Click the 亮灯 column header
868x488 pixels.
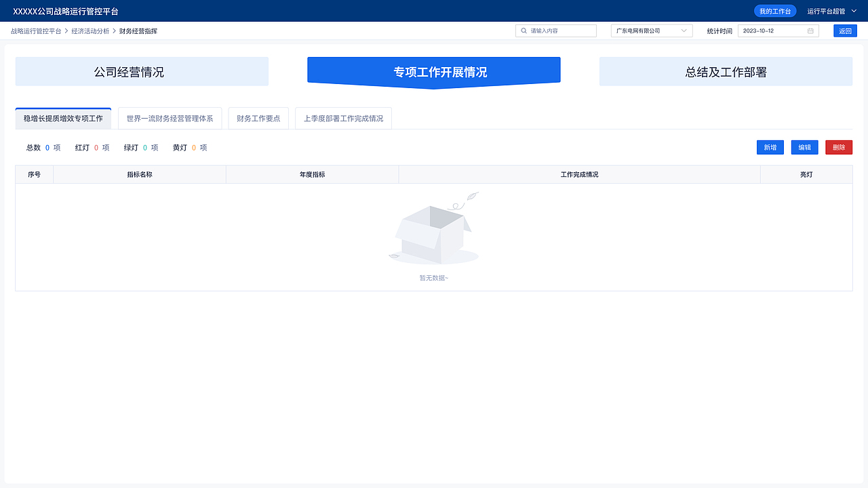click(x=806, y=174)
